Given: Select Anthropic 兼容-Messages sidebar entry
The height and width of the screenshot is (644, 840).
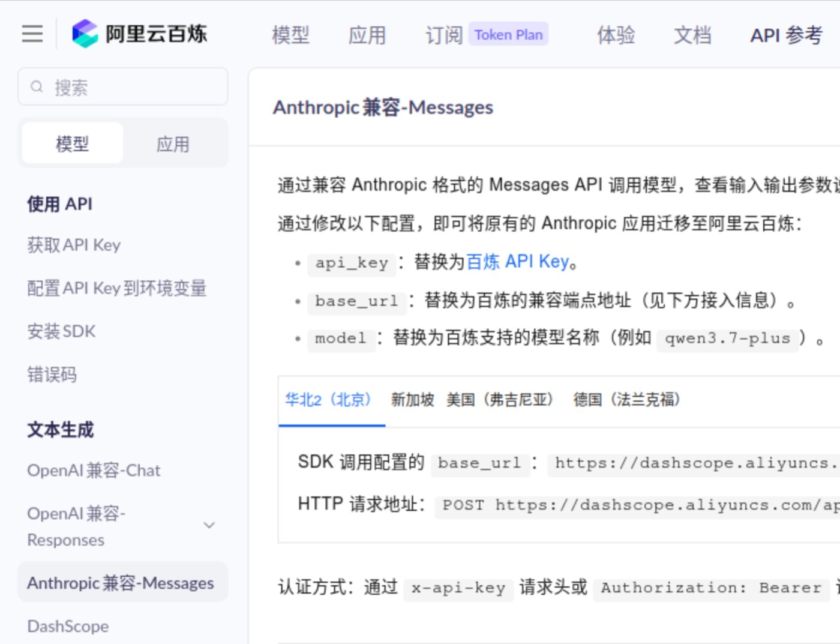Looking at the screenshot, I should point(123,582).
